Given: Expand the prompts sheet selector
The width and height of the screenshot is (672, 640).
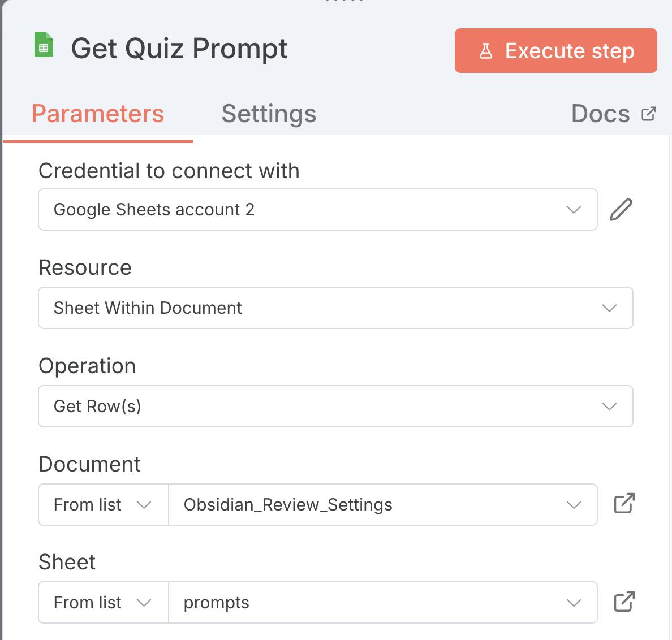Looking at the screenshot, I should pyautogui.click(x=382, y=603).
